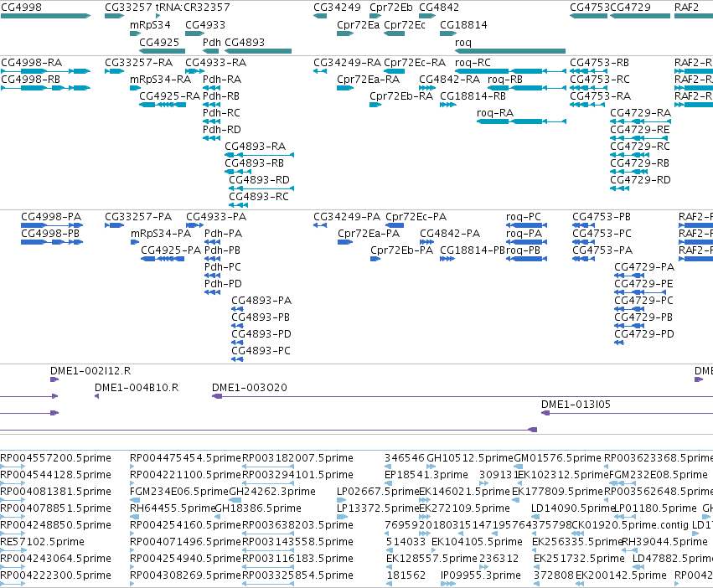The image size is (713, 588).
Task: Click the GH24262.3prime EST label
Action: tap(272, 491)
